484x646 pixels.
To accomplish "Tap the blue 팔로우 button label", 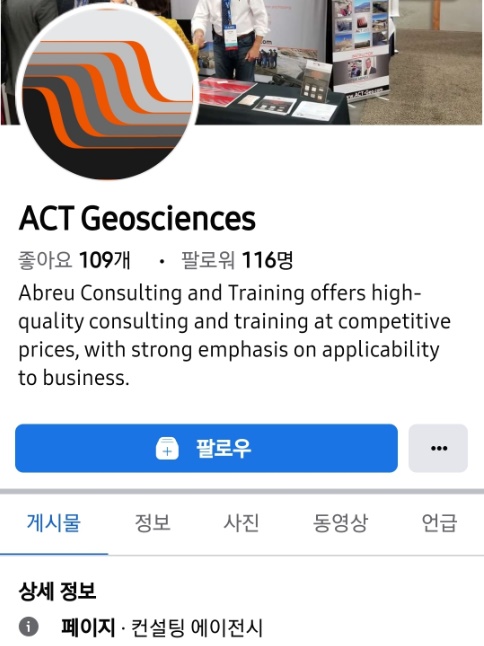I will 223,448.
